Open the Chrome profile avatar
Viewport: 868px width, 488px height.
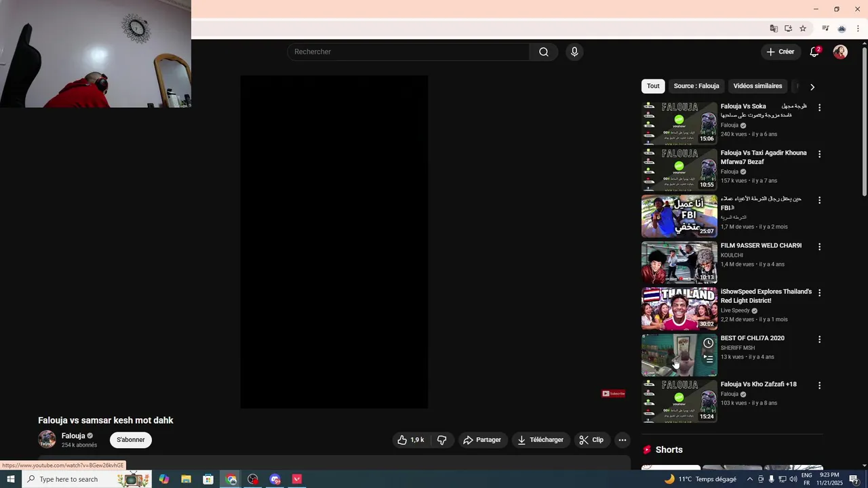coord(842,28)
